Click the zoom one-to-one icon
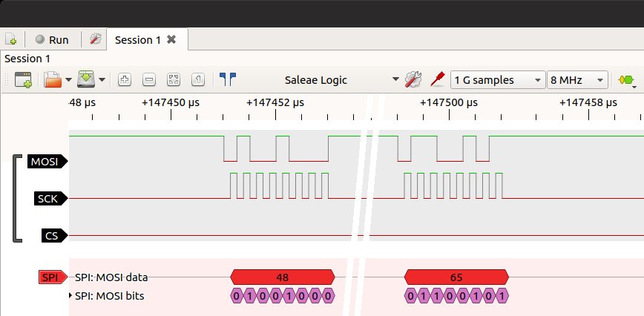644x316 pixels. pos(197,80)
